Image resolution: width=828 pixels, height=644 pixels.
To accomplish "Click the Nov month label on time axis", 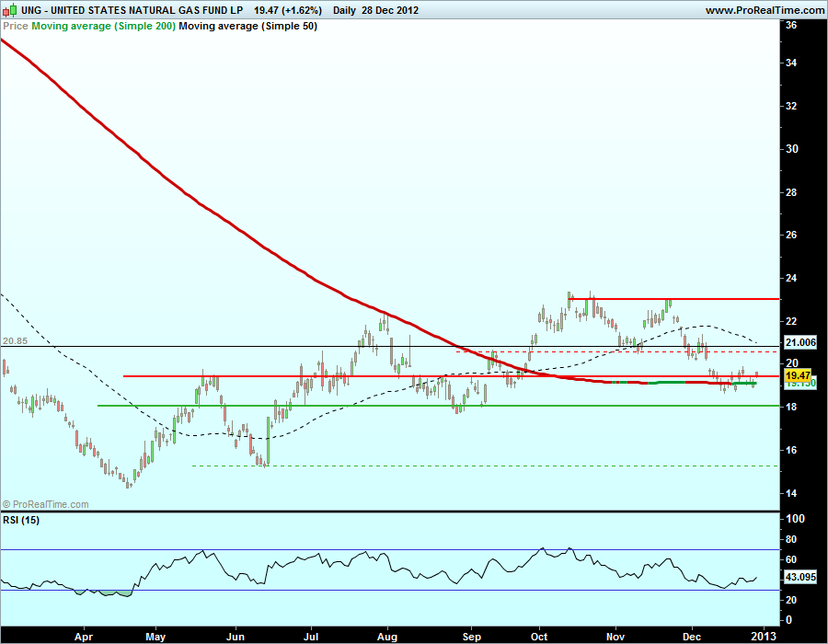I will [x=615, y=637].
